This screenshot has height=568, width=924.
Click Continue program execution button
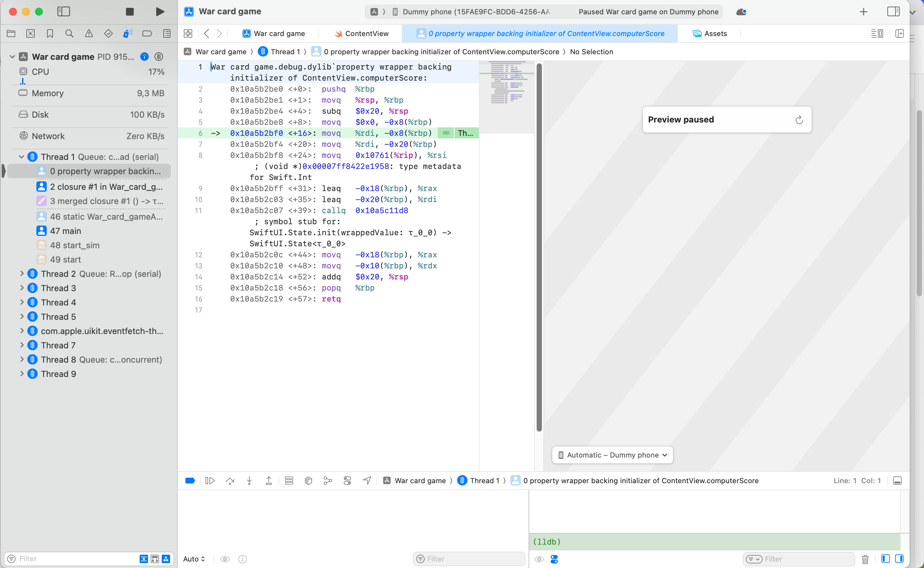210,481
